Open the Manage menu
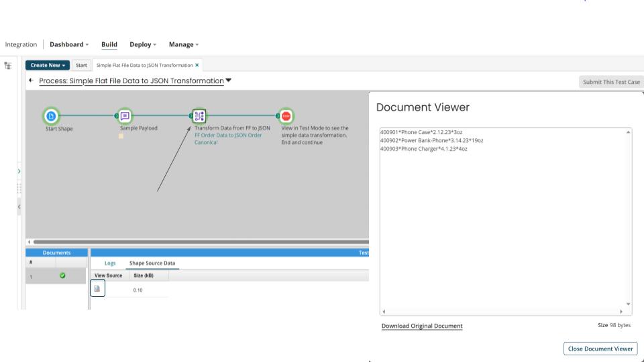The image size is (644, 362). tap(183, 45)
